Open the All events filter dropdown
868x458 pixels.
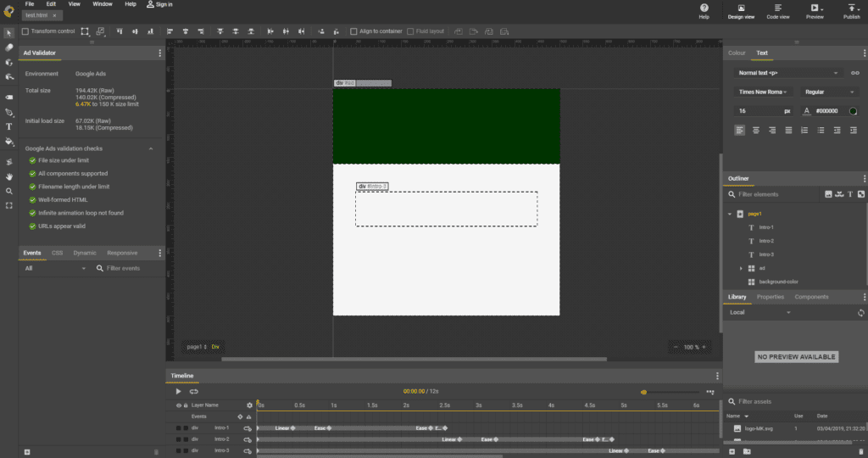click(55, 269)
